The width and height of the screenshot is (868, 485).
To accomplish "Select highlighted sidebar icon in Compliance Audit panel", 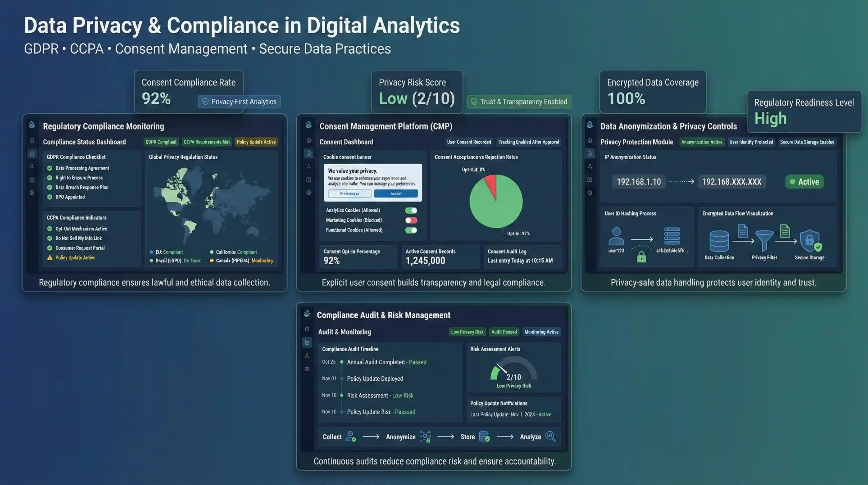I will tap(307, 342).
